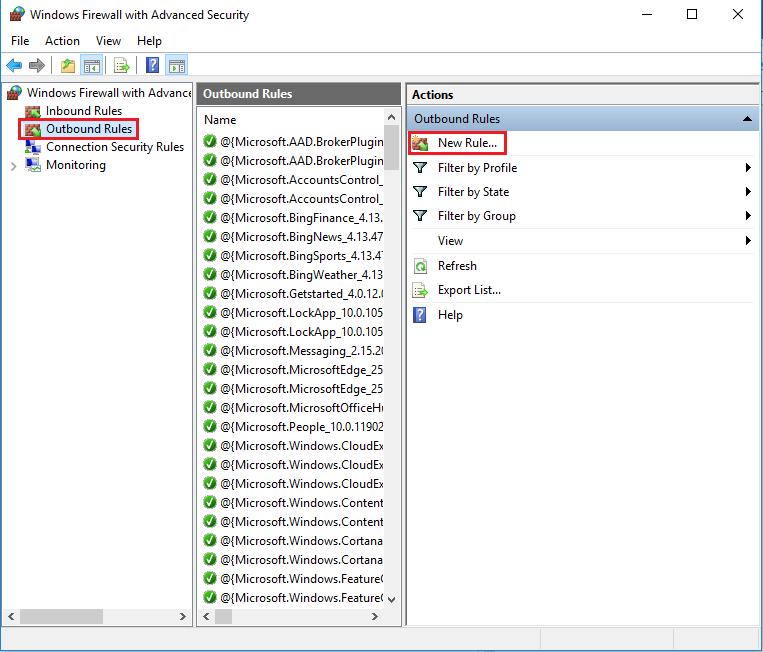Click Filter by Group action

point(476,216)
